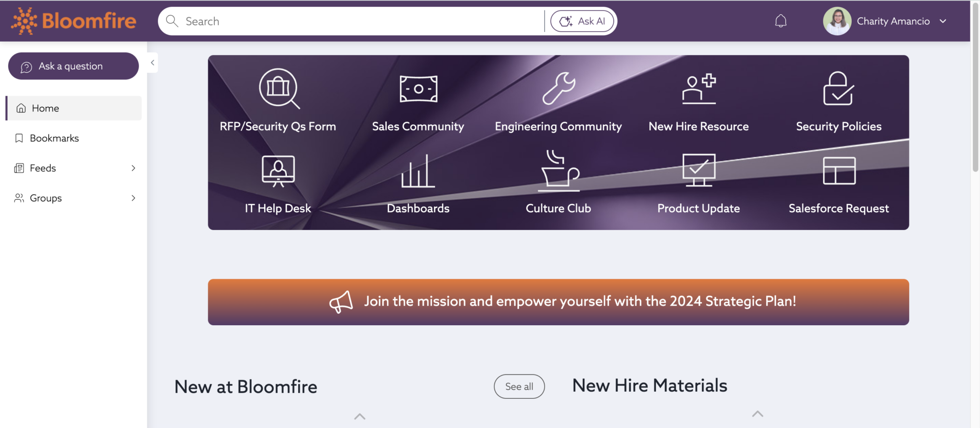The height and width of the screenshot is (428, 980).
Task: Open the IT Help Desk icon
Action: (278, 171)
